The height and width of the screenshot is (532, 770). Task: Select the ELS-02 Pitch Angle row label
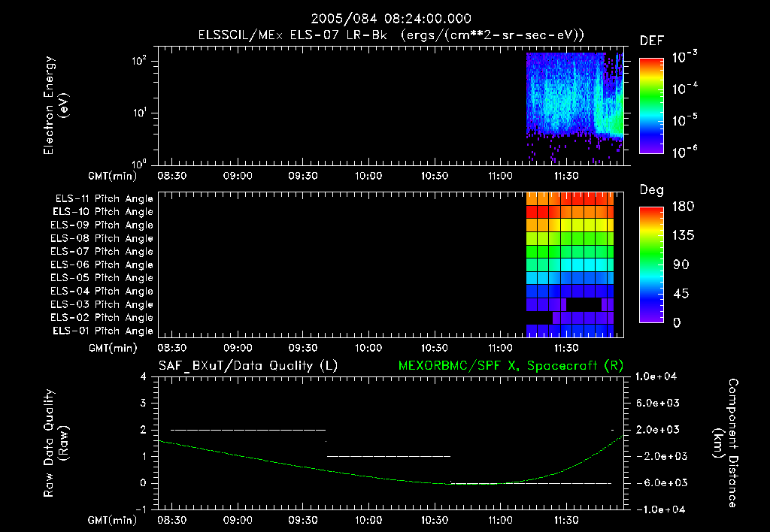pyautogui.click(x=102, y=318)
